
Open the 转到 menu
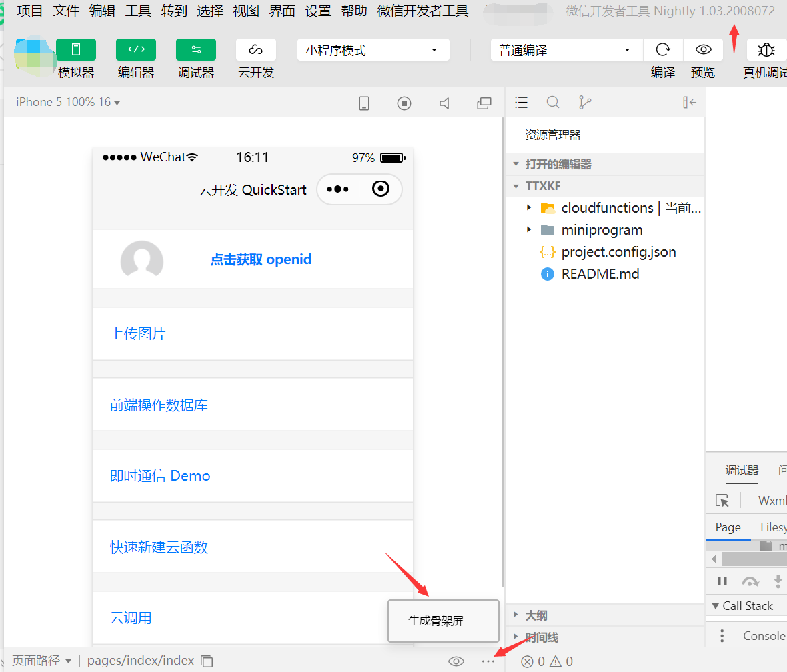click(173, 11)
